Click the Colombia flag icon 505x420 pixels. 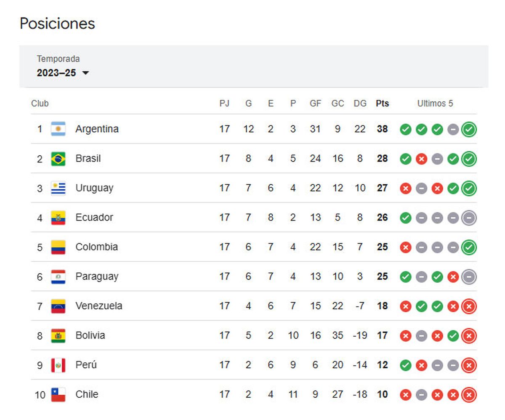pyautogui.click(x=58, y=247)
